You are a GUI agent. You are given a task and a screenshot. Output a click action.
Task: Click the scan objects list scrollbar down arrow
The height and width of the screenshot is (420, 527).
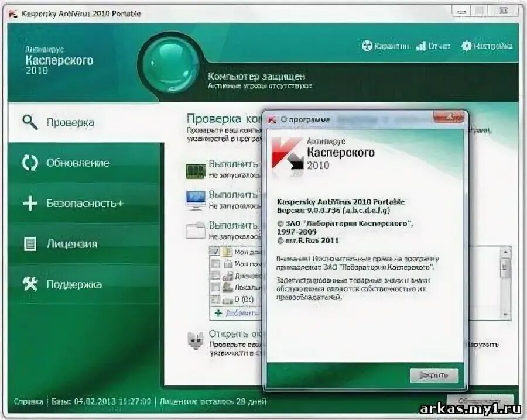click(x=505, y=314)
